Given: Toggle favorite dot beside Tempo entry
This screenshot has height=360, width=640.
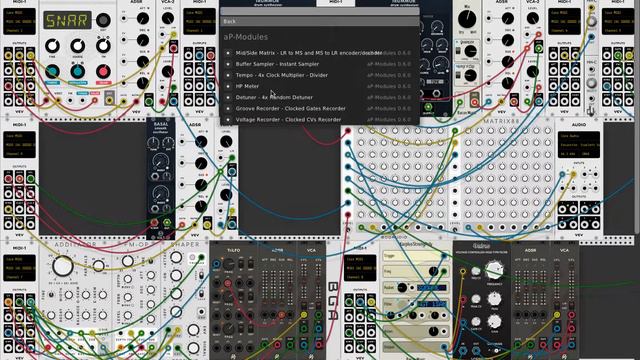Looking at the screenshot, I should 228,75.
